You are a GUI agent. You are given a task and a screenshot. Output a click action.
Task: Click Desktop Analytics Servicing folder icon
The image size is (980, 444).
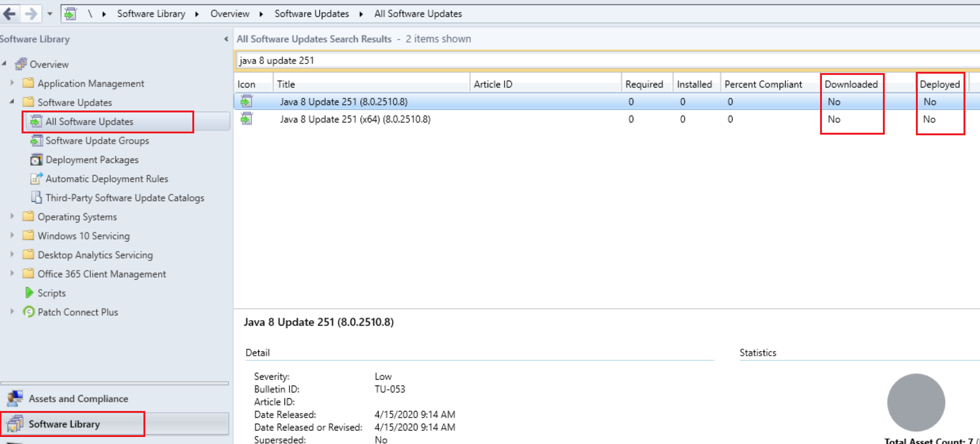tap(28, 255)
